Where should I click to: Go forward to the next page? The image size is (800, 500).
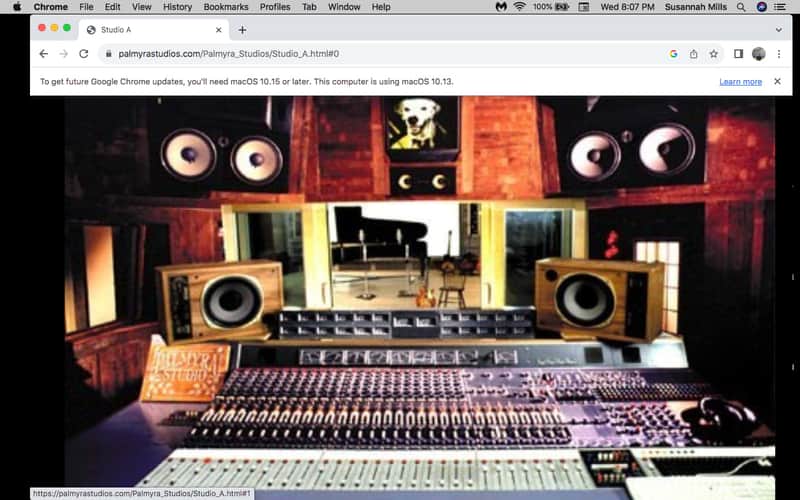(63, 54)
